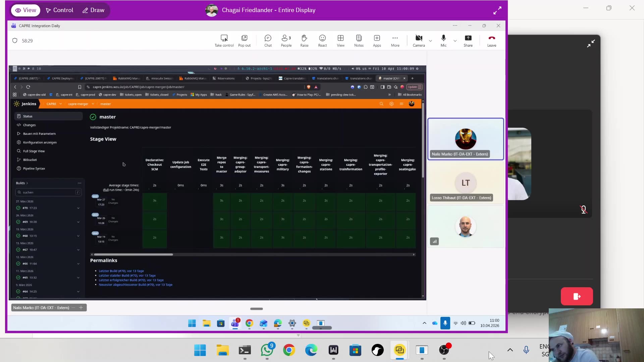Switch to Control mode
Viewport: 644px width, 362px height.
tap(59, 10)
